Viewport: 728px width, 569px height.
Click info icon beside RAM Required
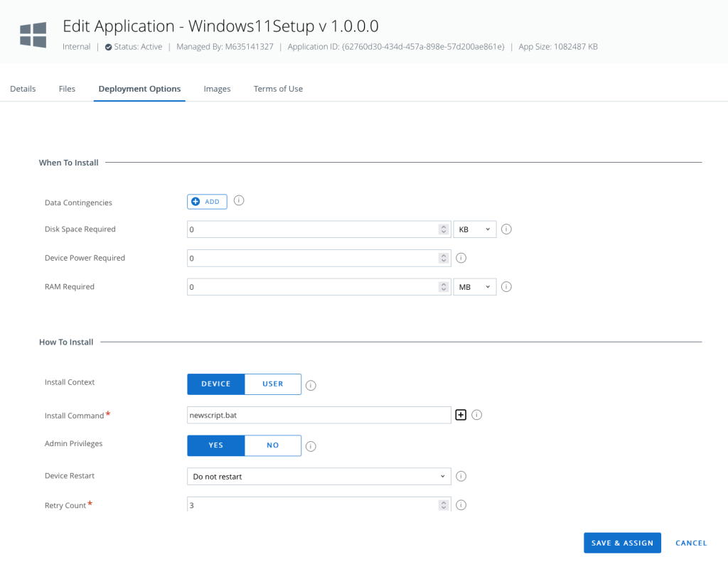point(507,287)
